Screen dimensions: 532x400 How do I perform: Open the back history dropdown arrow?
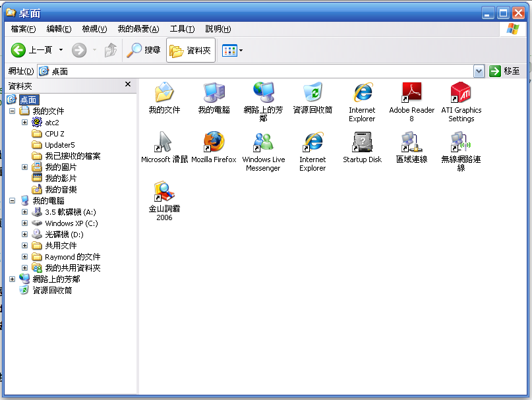61,50
